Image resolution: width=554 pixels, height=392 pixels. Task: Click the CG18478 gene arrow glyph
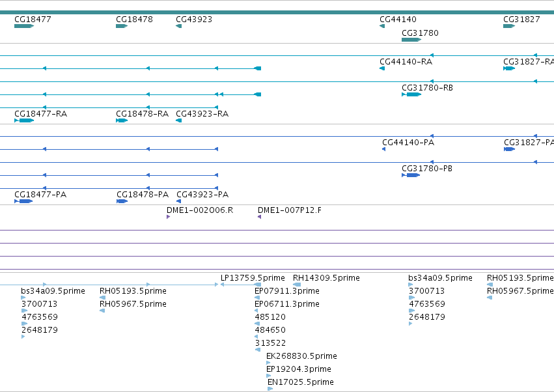click(122, 26)
